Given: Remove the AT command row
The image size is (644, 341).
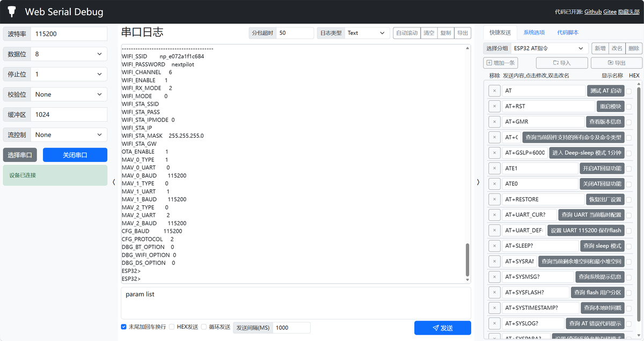Looking at the screenshot, I should click(x=494, y=91).
